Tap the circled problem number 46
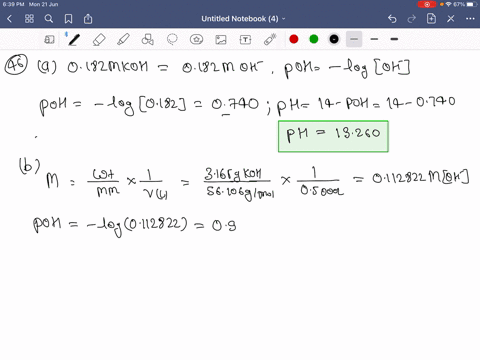Viewport: 480px width, 360px height. coord(16,65)
